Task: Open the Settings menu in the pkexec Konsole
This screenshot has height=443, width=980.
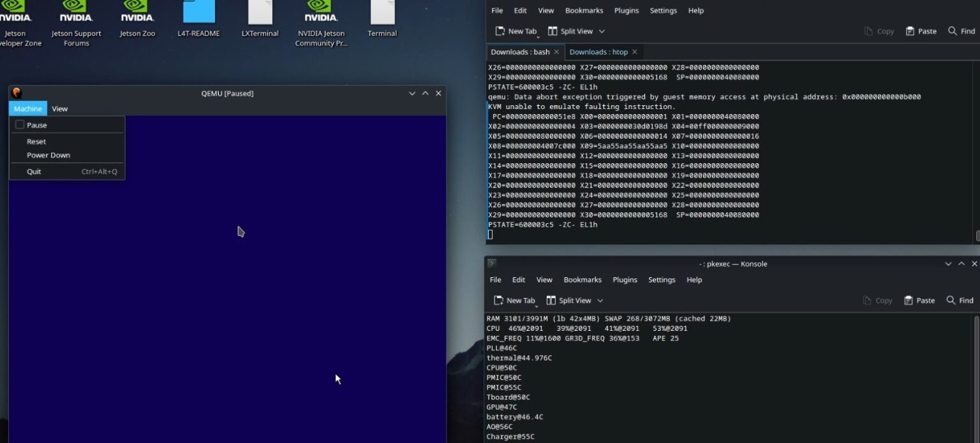Action: [x=662, y=279]
